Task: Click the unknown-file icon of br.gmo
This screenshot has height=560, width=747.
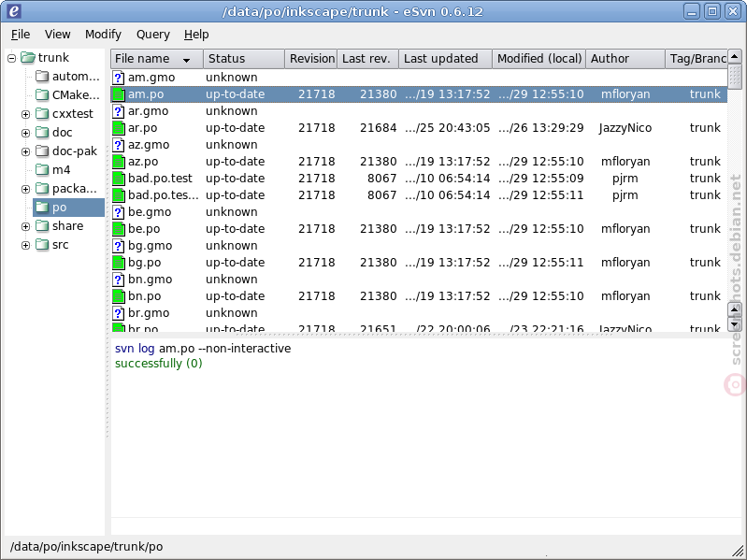Action: (x=118, y=313)
